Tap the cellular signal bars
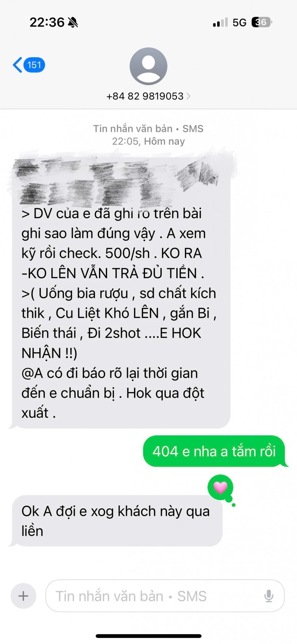The image size is (297, 644). [220, 23]
